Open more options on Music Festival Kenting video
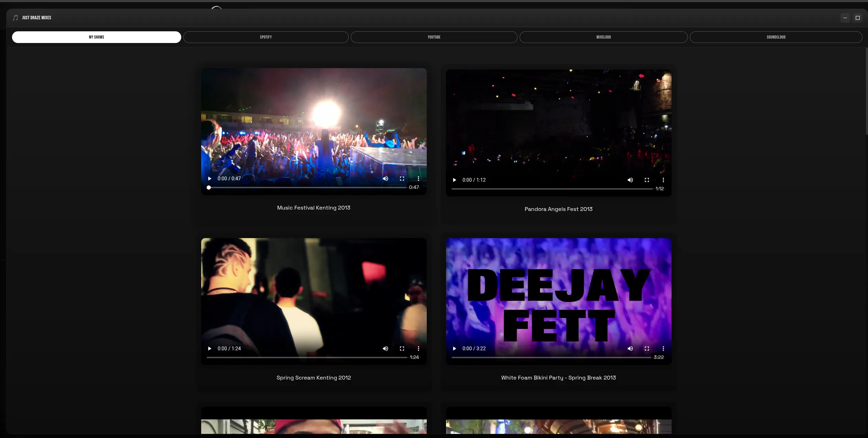The width and height of the screenshot is (868, 438). [418, 179]
